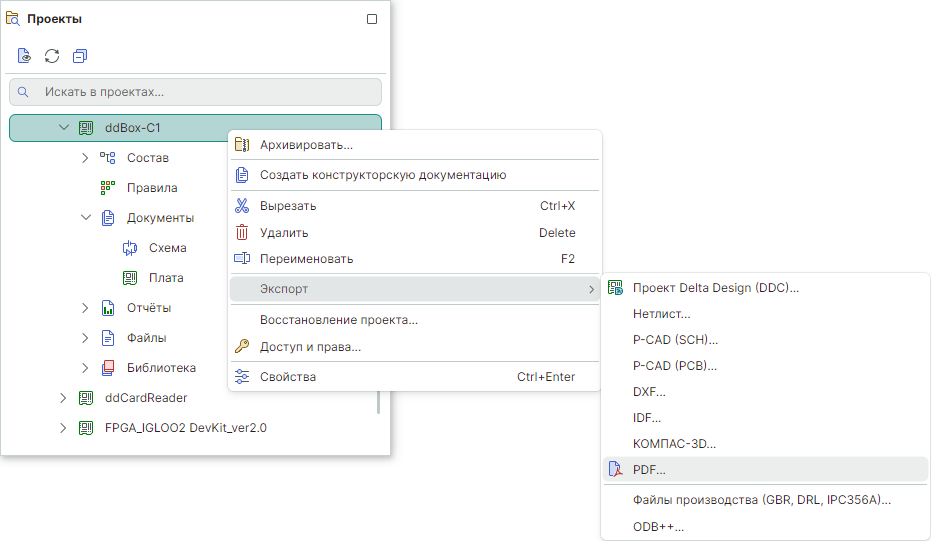Collapse the Документы folder

[x=86, y=218]
